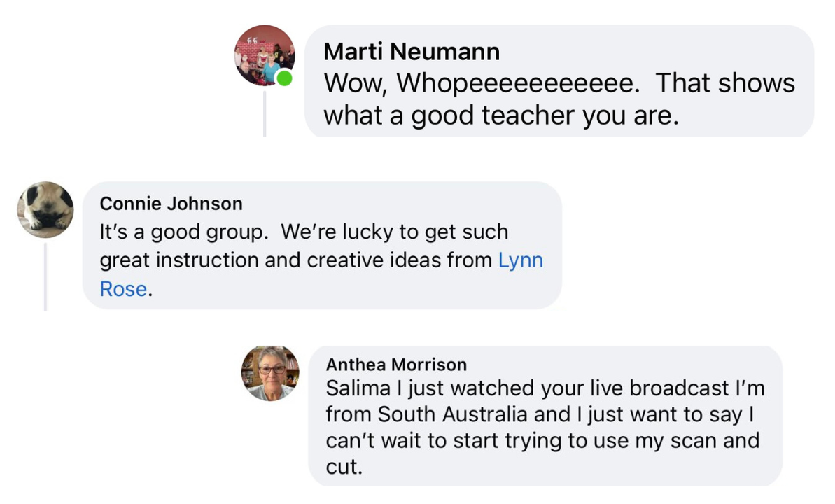Click 'It's a good group' sentence
835x504 pixels.
[x=183, y=232]
